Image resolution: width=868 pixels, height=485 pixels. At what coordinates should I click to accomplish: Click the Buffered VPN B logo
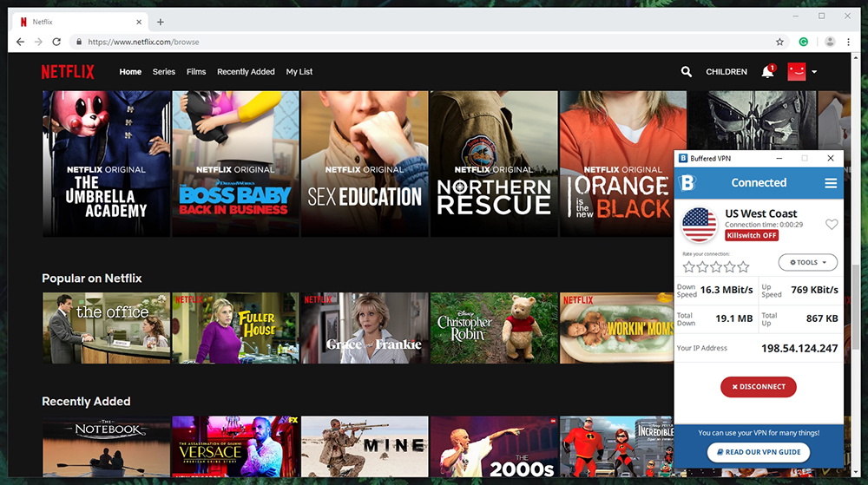(x=687, y=182)
